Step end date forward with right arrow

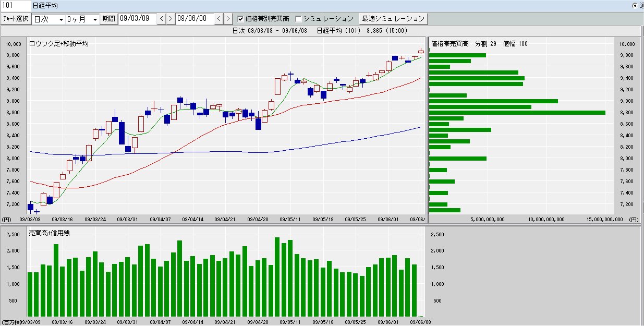[227, 19]
